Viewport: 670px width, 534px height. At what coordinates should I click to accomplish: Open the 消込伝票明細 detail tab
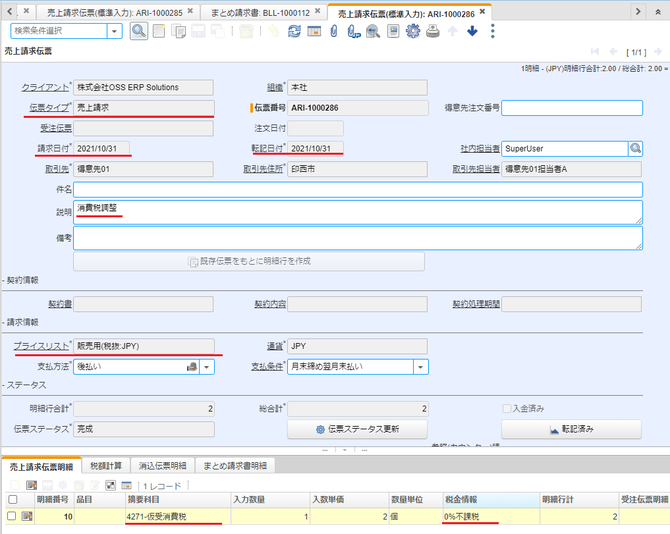pyautogui.click(x=162, y=466)
